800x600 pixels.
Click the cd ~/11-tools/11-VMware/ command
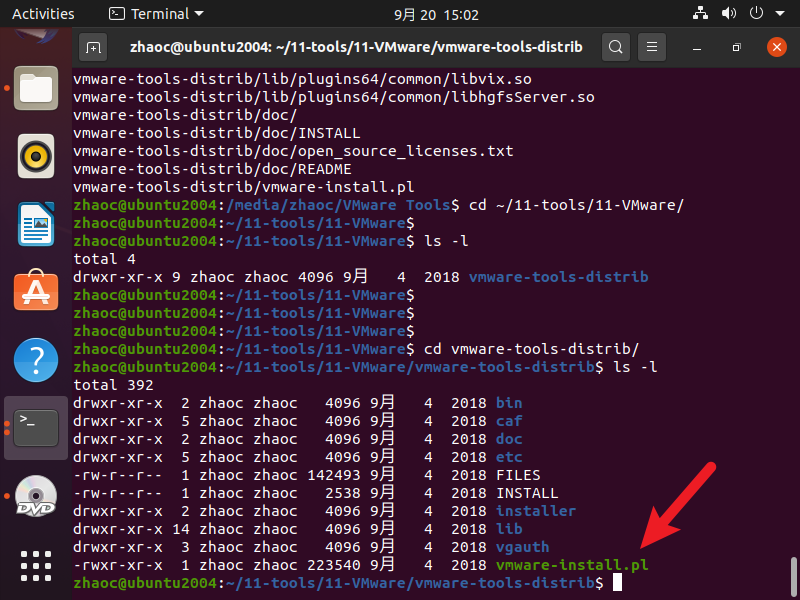pos(576,205)
